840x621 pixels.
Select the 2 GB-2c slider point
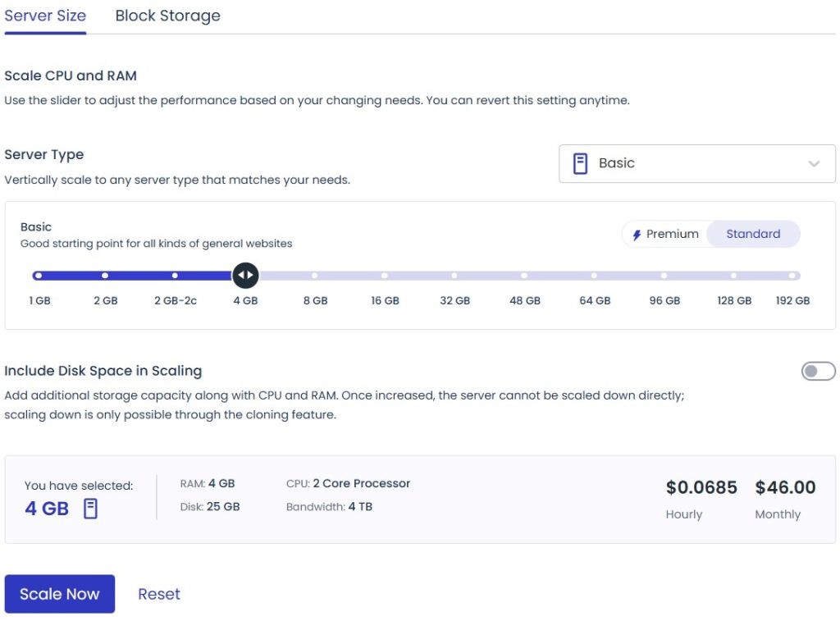pos(175,275)
